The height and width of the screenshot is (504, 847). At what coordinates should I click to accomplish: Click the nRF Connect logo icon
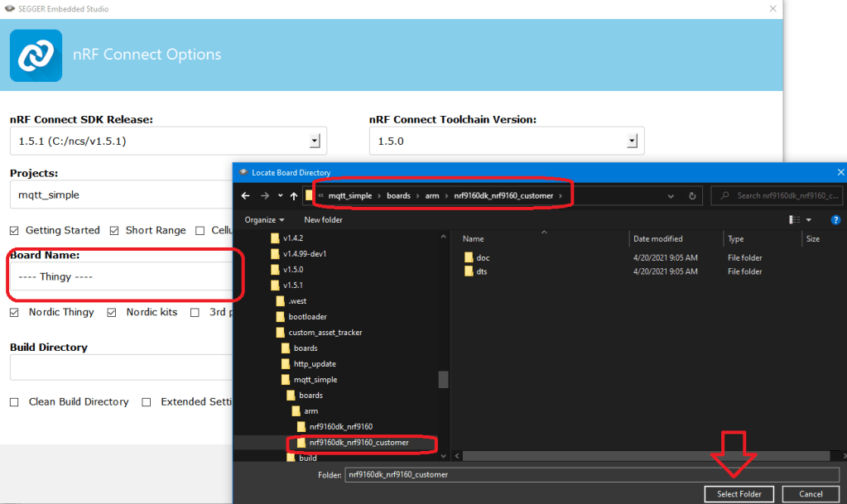[x=36, y=55]
